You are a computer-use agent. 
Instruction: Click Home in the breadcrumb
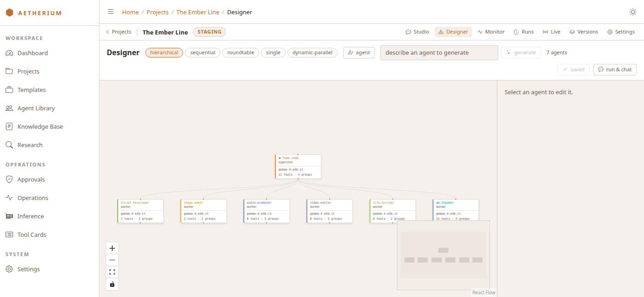(x=130, y=12)
